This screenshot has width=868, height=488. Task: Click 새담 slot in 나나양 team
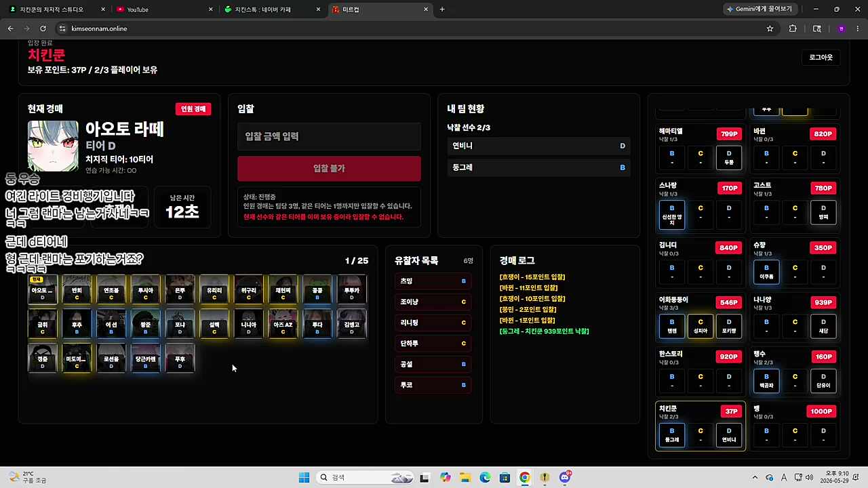(823, 327)
